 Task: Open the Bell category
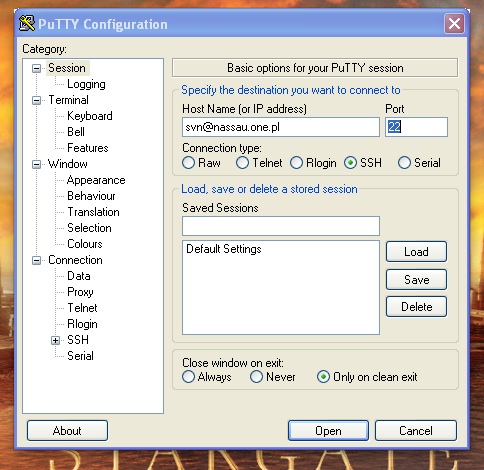click(x=76, y=132)
